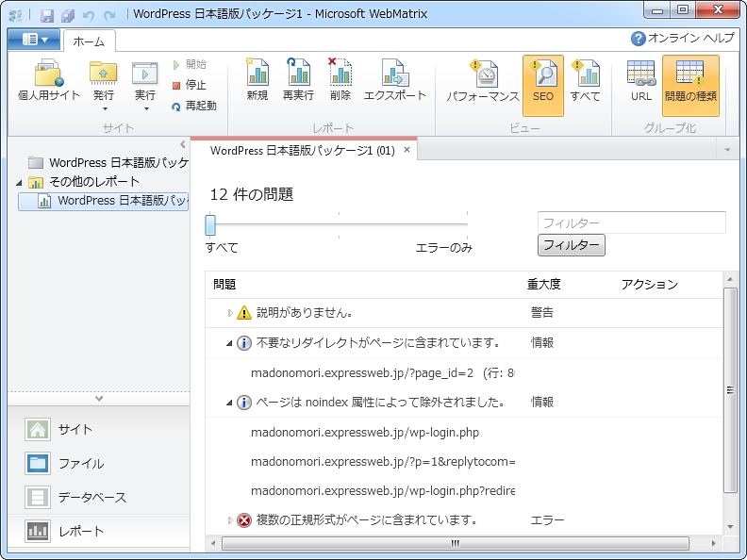
Task: Click the 停止 (Stop) command
Action: click(x=190, y=85)
